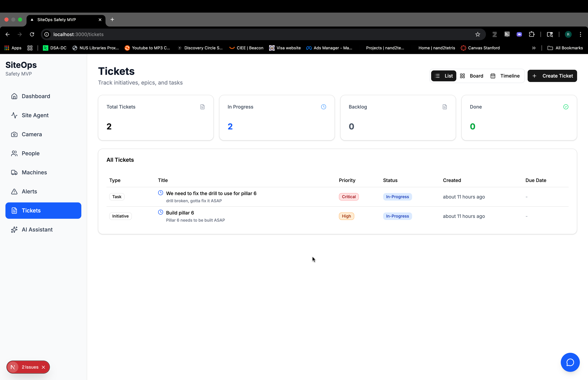
Task: Select List view toggle
Action: [x=444, y=76]
